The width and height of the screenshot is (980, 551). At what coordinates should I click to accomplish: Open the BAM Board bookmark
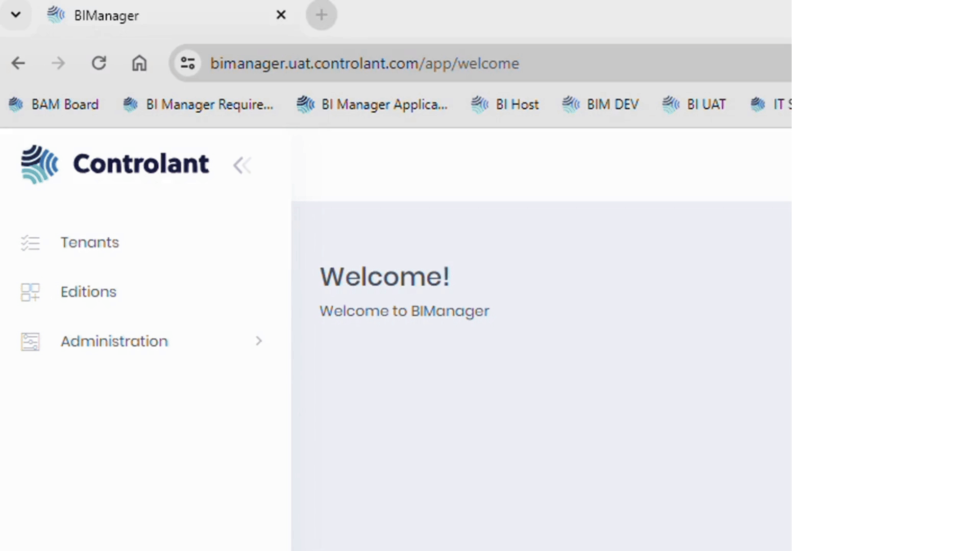click(x=53, y=104)
